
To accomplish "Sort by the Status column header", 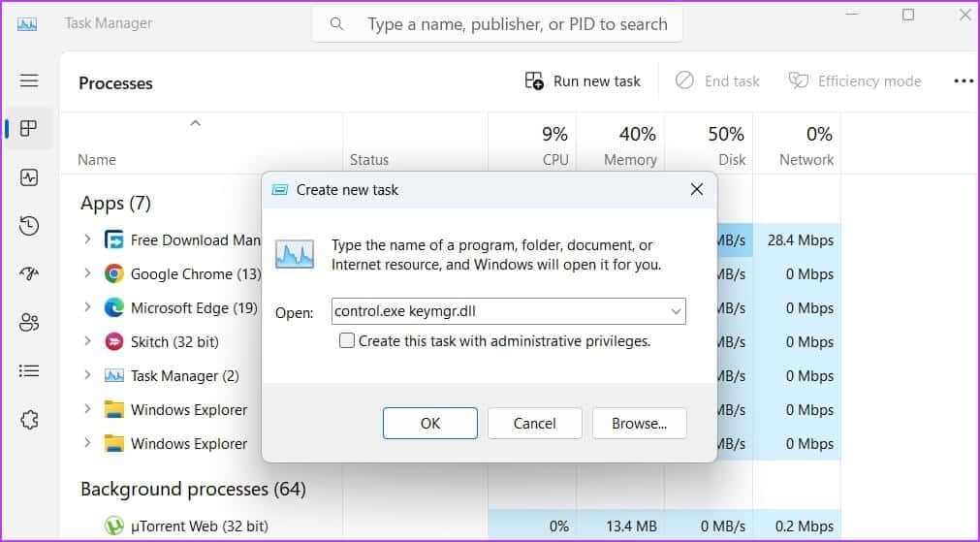I will (368, 160).
